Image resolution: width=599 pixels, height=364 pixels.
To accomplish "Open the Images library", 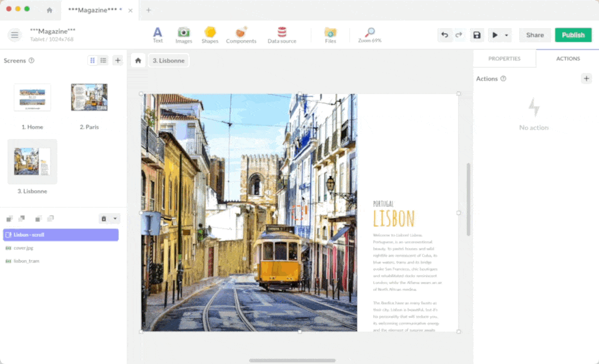I will point(183,35).
